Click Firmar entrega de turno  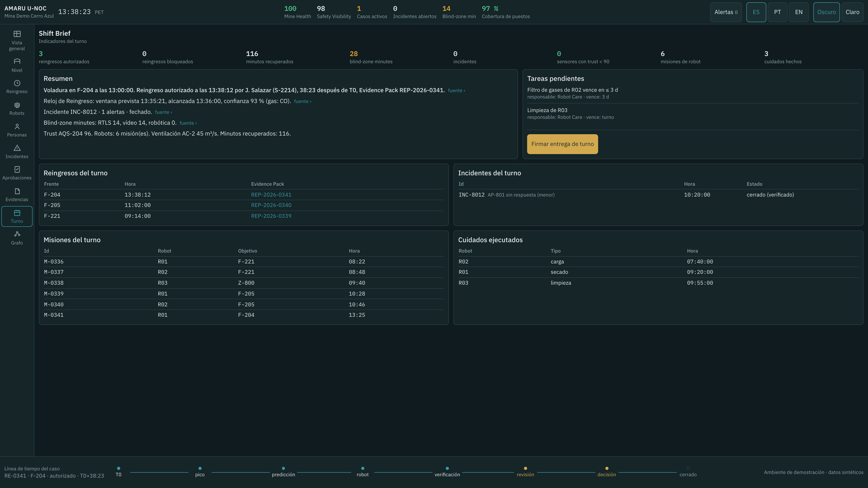[562, 144]
